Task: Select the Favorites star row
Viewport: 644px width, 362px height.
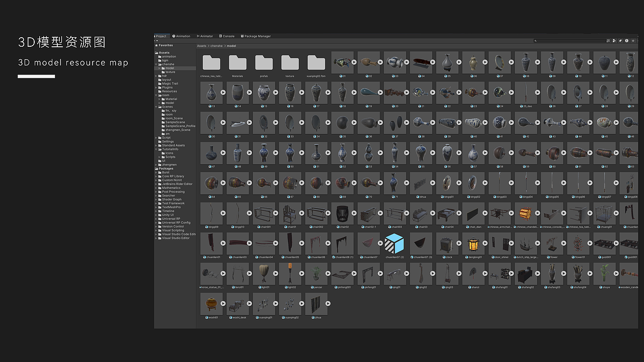Action: pyautogui.click(x=174, y=45)
